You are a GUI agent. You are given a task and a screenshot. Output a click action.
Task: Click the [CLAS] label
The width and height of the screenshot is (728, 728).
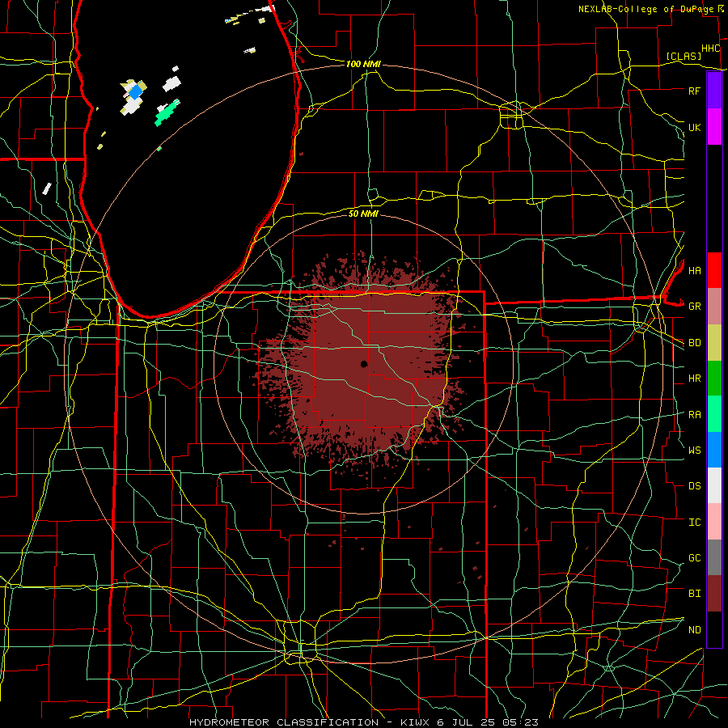pos(684,56)
